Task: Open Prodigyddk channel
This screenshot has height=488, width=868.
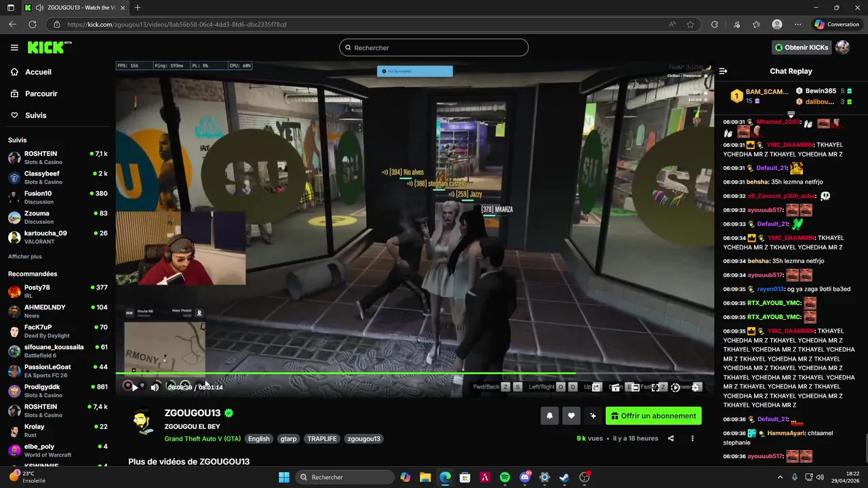Action: pos(58,391)
